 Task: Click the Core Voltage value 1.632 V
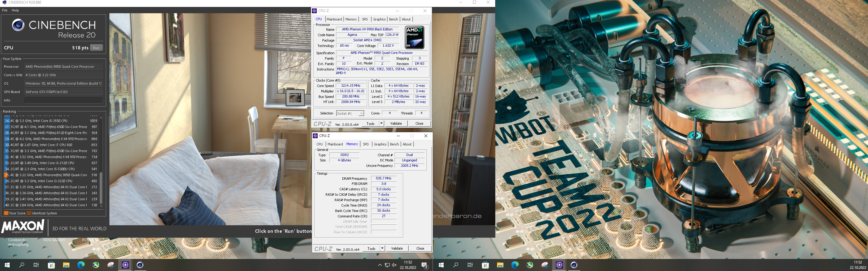tap(388, 46)
